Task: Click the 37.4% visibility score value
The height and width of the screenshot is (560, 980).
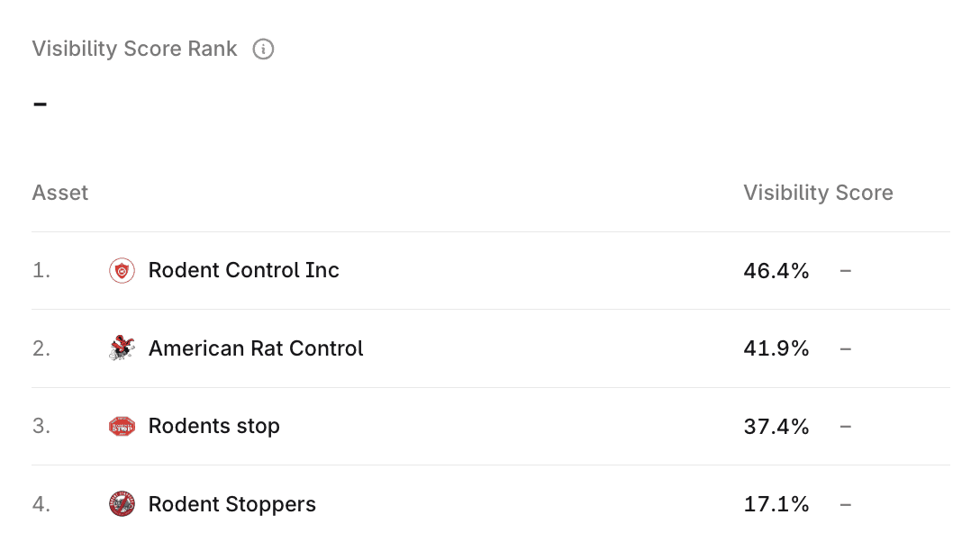Action: 776,426
